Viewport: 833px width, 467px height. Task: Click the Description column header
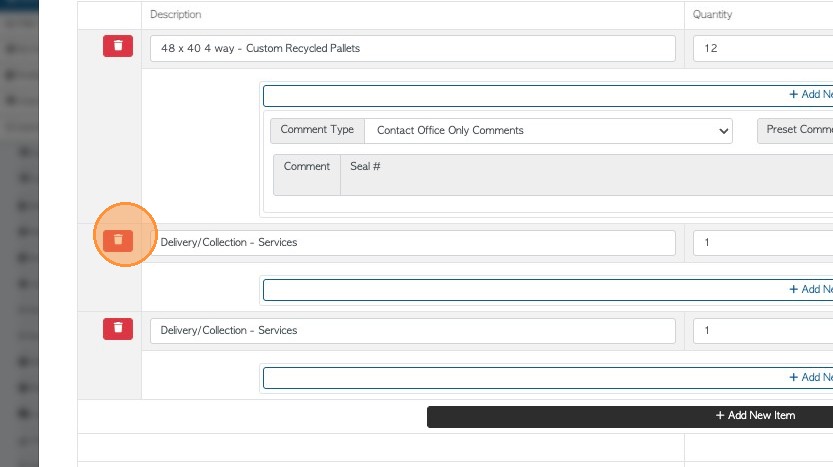(x=176, y=15)
